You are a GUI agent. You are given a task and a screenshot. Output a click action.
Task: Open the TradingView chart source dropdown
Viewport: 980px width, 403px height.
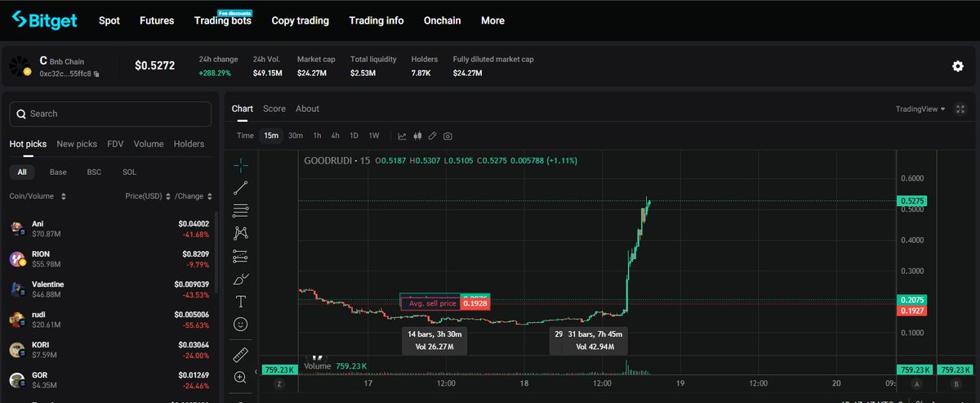click(920, 109)
